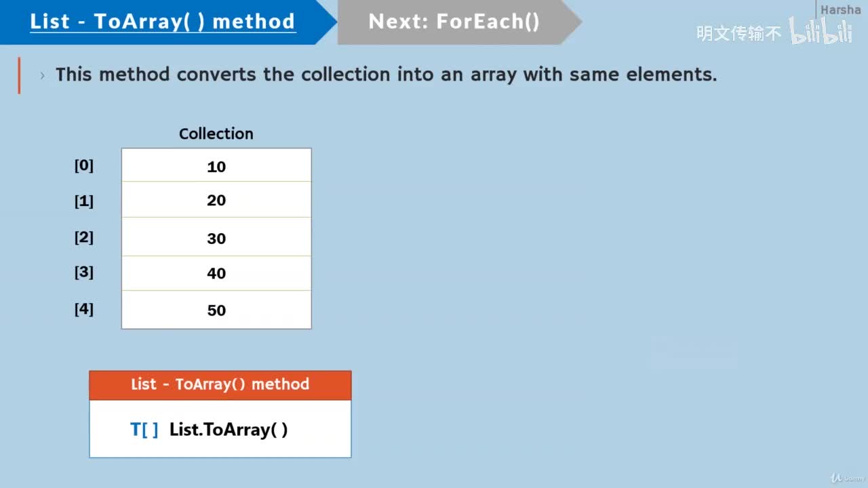Click the bullet arrow before the description
This screenshot has height=488, width=868.
click(x=43, y=75)
